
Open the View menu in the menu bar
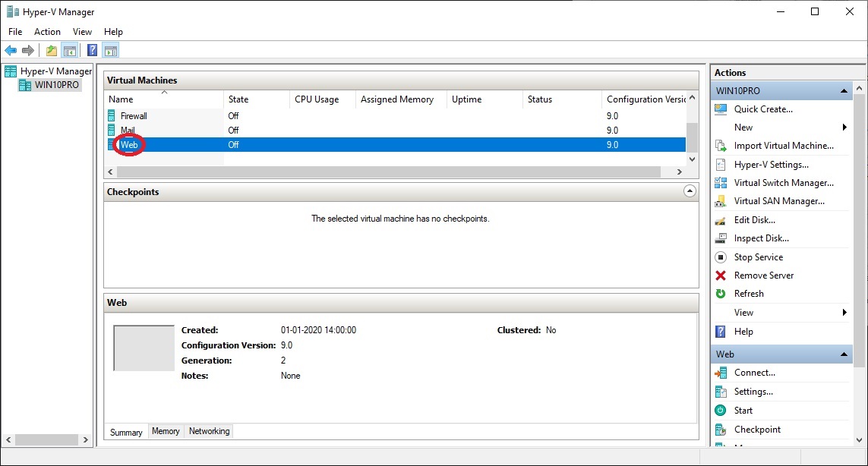[x=82, y=32]
